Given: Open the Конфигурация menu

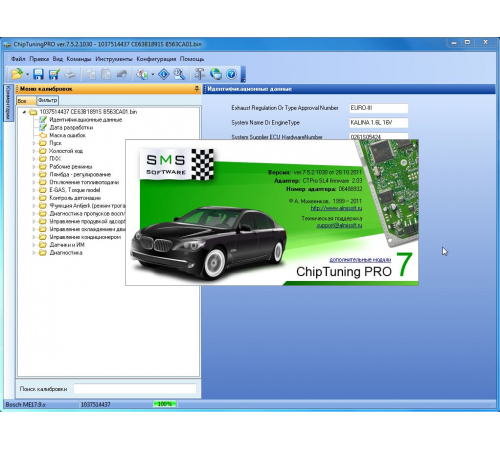Looking at the screenshot, I should 156,59.
